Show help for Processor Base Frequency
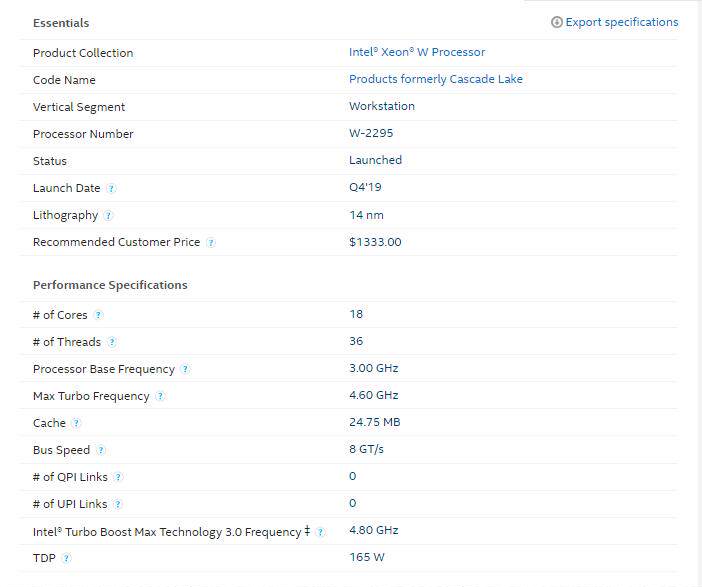 tap(185, 369)
